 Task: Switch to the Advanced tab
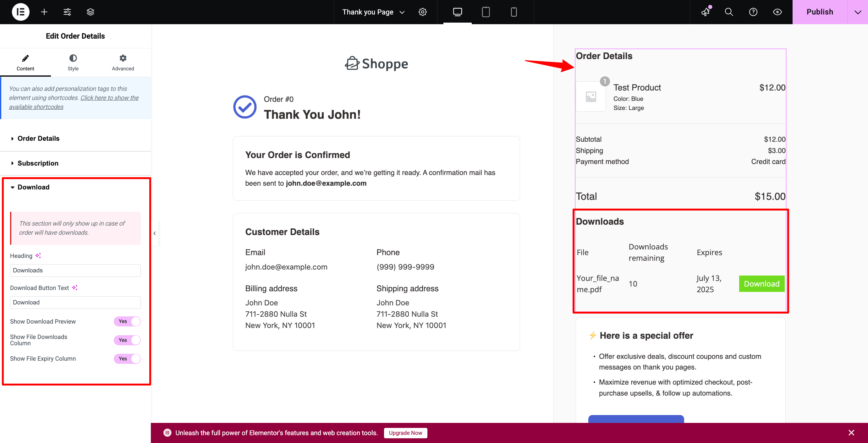[x=123, y=63]
